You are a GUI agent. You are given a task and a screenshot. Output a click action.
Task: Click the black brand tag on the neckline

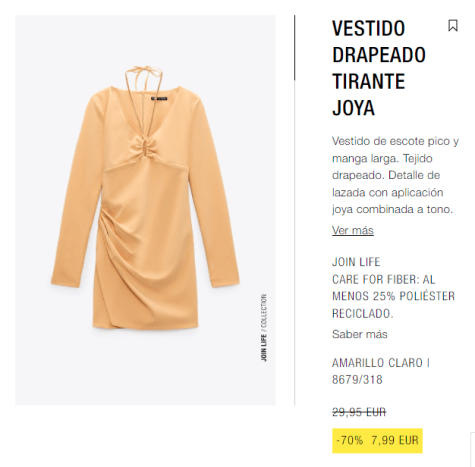click(x=159, y=98)
